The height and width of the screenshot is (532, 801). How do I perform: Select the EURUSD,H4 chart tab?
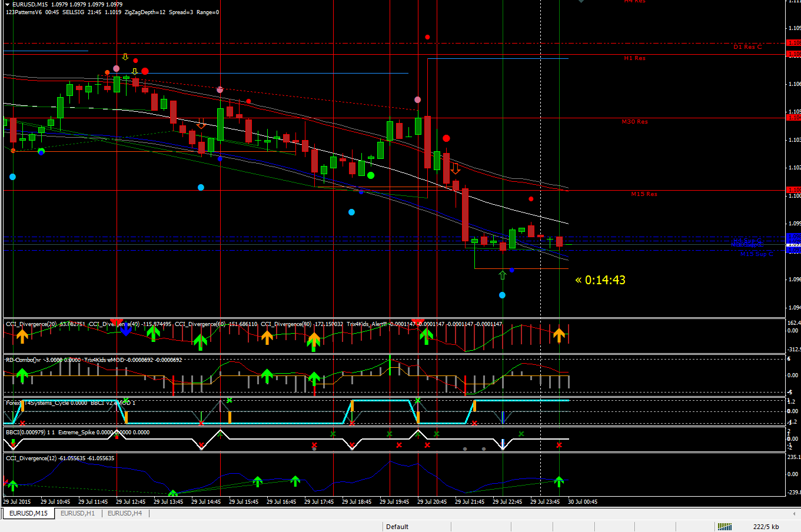(x=125, y=513)
